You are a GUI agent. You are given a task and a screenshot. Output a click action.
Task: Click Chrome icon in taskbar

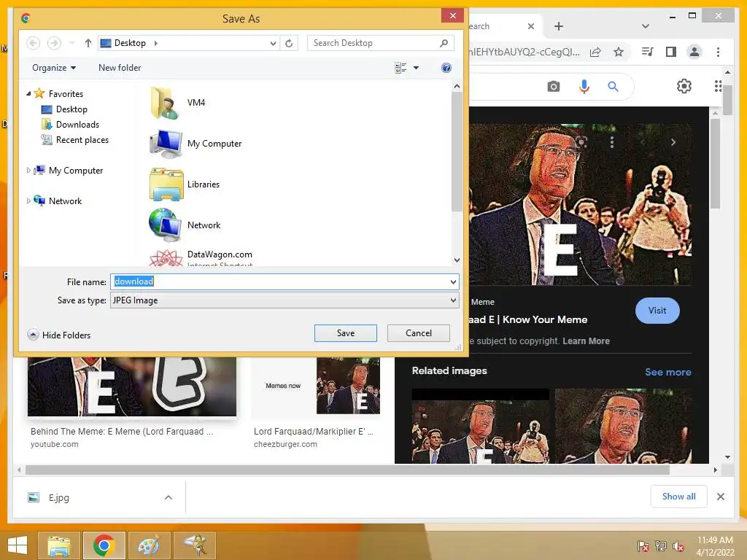pos(104,545)
